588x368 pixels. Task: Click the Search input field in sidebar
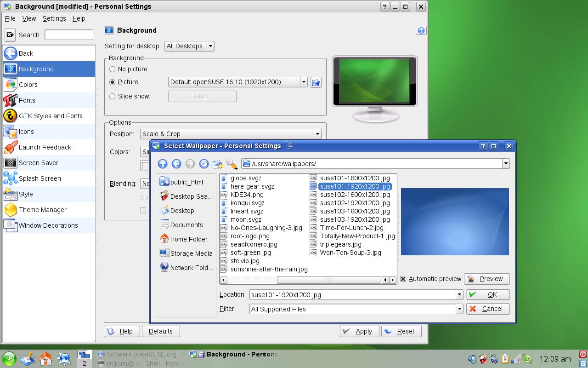click(x=69, y=34)
